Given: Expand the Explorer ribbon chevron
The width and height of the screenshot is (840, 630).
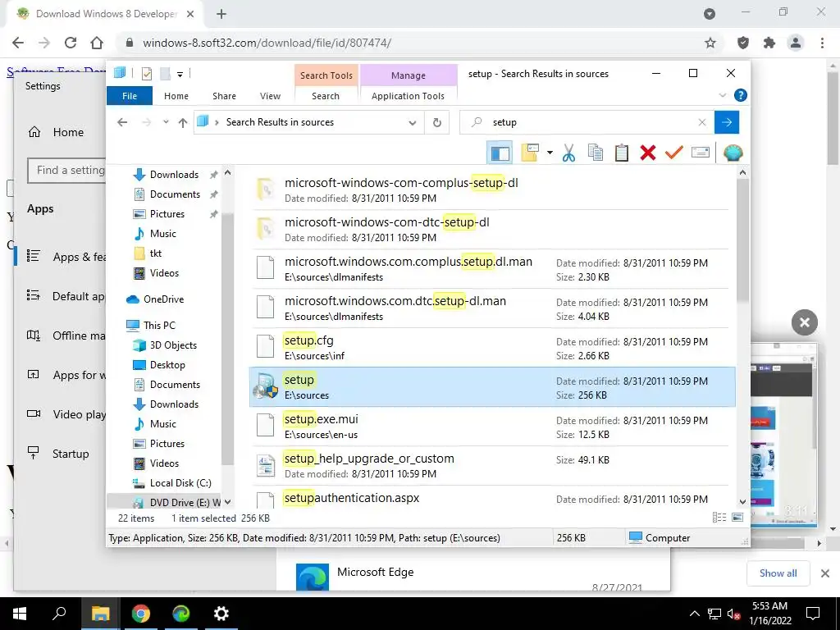Looking at the screenshot, I should (x=722, y=95).
